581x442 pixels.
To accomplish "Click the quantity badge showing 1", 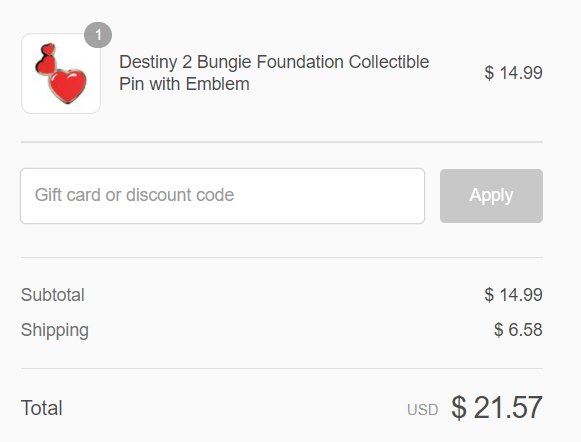I will (98, 35).
